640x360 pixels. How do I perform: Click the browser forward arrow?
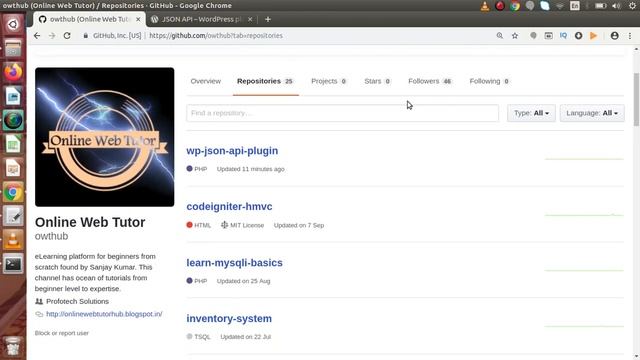click(52, 36)
